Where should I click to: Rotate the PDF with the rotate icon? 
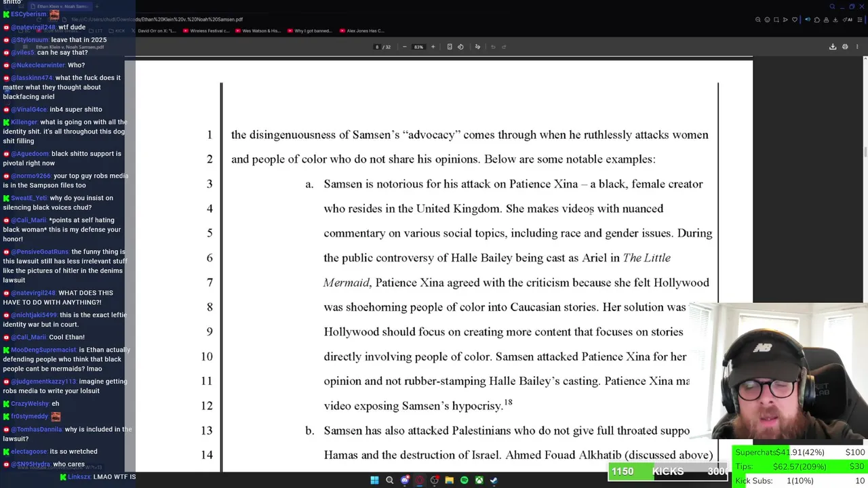tap(460, 47)
